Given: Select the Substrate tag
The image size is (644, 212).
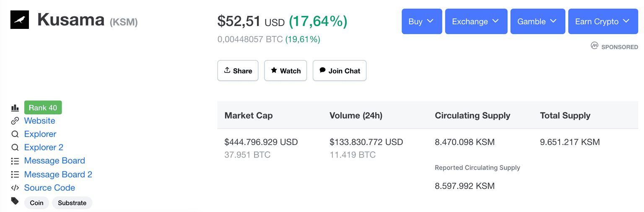Looking at the screenshot, I should tap(72, 203).
